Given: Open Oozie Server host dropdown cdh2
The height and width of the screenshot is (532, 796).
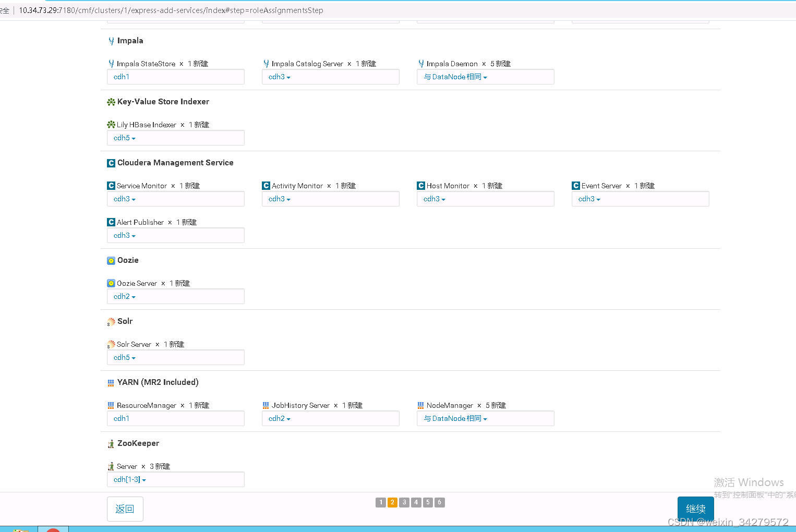Looking at the screenshot, I should 125,296.
